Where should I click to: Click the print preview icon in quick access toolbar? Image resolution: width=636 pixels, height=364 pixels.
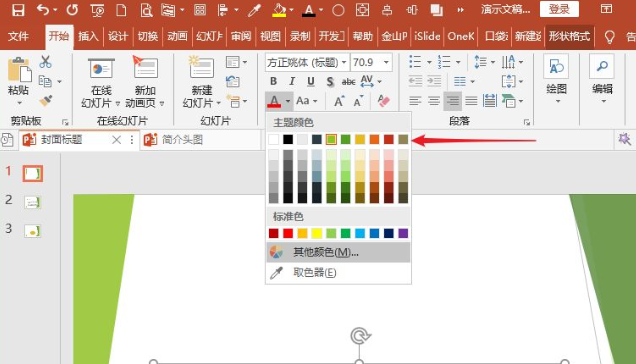pos(146,10)
